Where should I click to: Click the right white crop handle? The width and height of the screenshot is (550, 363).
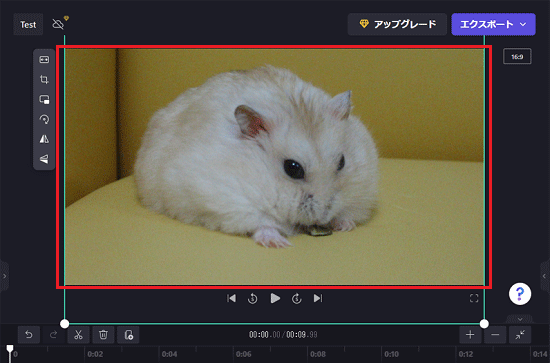pyautogui.click(x=484, y=324)
